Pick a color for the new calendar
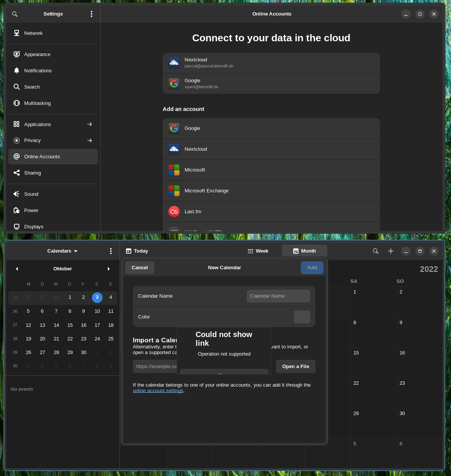 pos(302,317)
